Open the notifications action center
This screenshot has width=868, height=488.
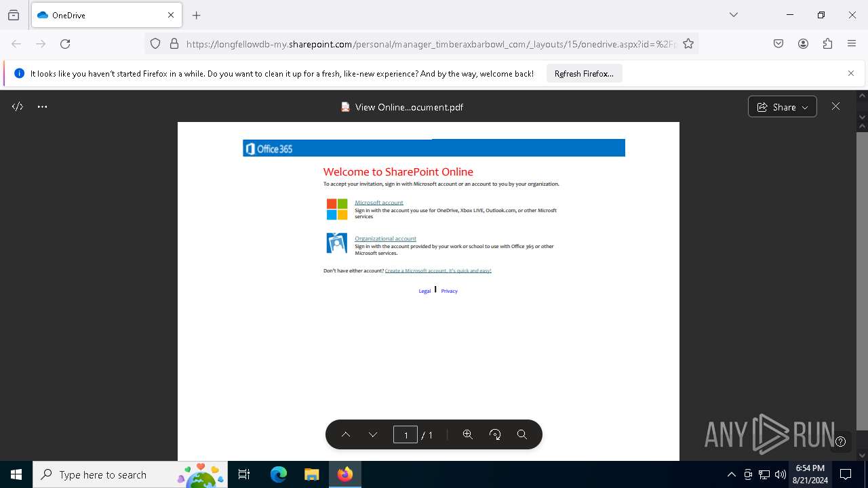tap(846, 474)
